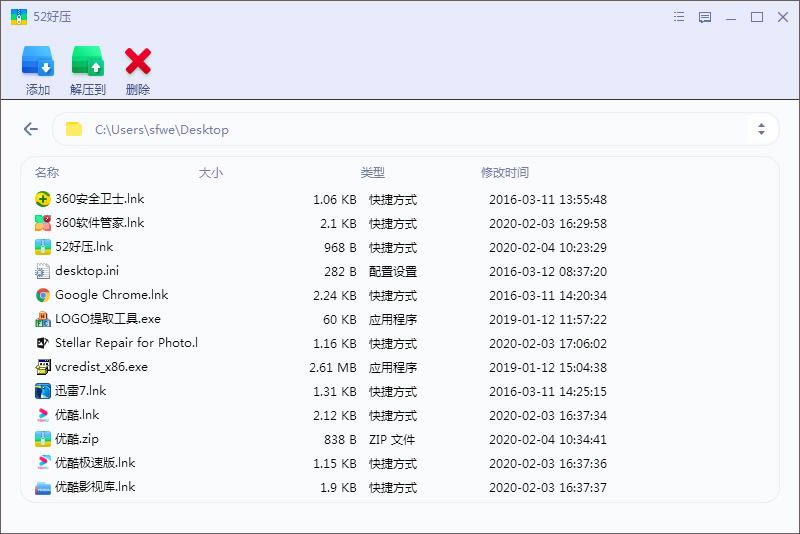The height and width of the screenshot is (534, 800).
Task: Select file name 迅雷7.lnk
Action: [x=81, y=391]
